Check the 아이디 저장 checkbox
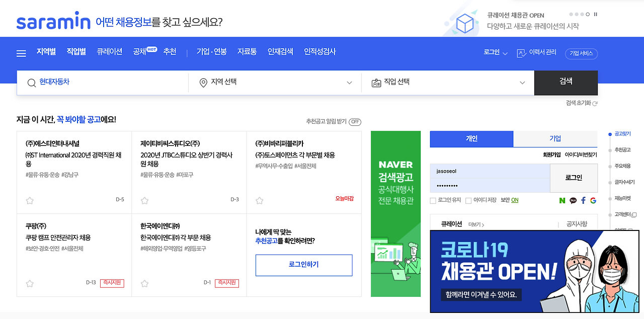The height and width of the screenshot is (319, 644). (x=468, y=201)
